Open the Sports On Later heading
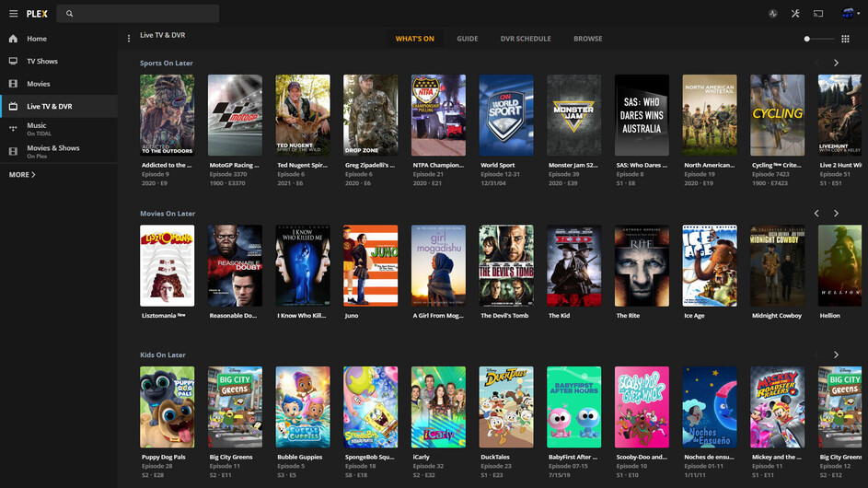The image size is (868, 488). (166, 64)
